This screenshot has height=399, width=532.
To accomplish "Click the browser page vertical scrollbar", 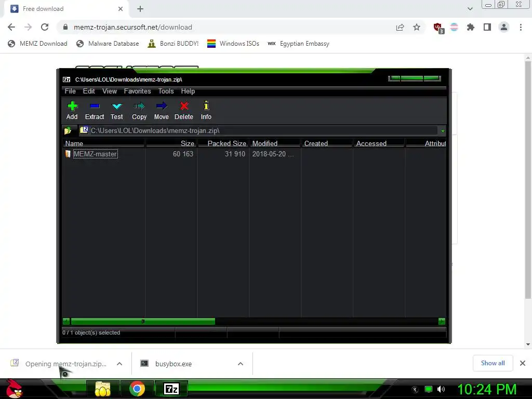I will [528, 180].
